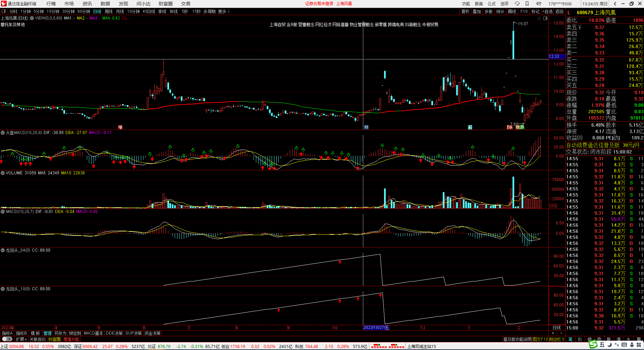This screenshot has height=350, width=644.
Task: Click the Tongdaxin app logo icon
Action: point(4,4)
